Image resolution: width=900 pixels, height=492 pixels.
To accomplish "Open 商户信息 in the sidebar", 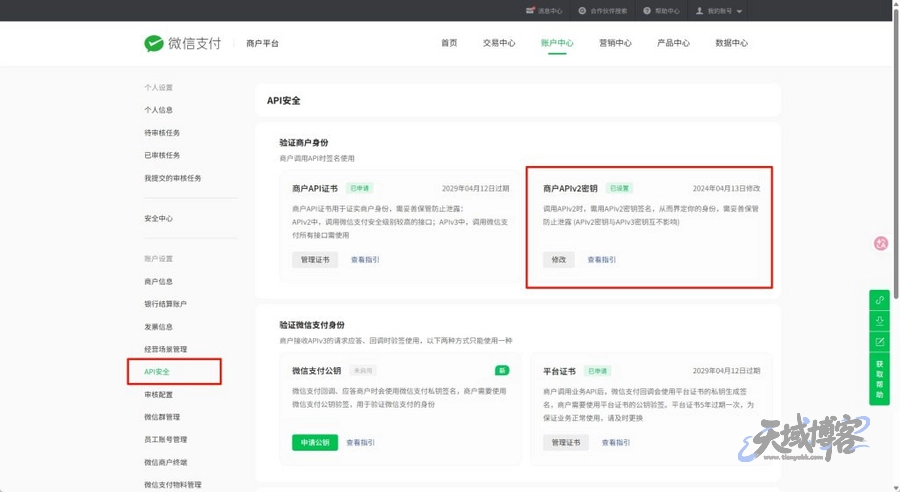I will [158, 281].
